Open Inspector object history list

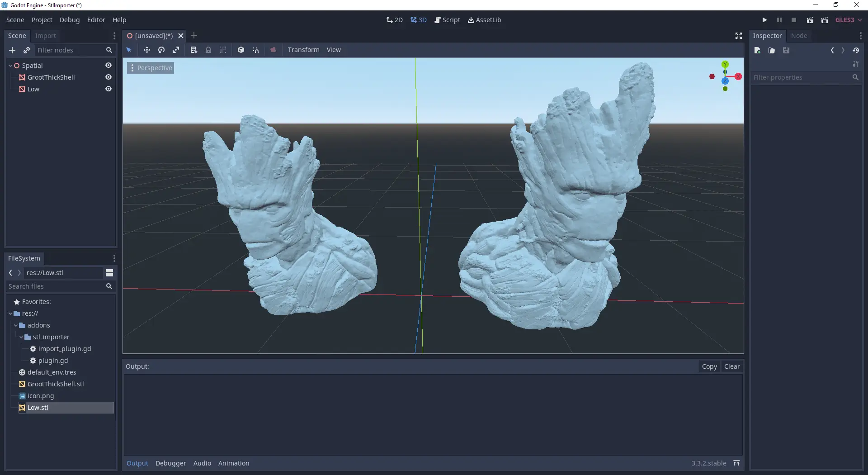tap(856, 50)
